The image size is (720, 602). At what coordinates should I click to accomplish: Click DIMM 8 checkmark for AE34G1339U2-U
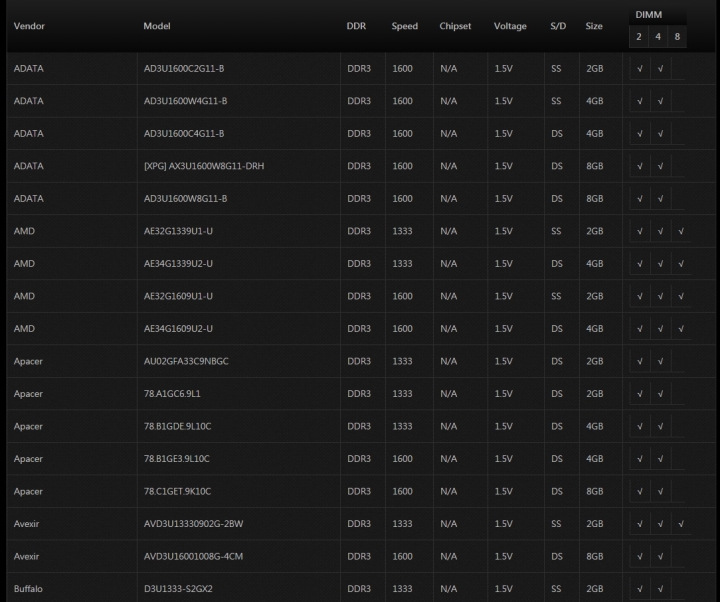point(681,264)
